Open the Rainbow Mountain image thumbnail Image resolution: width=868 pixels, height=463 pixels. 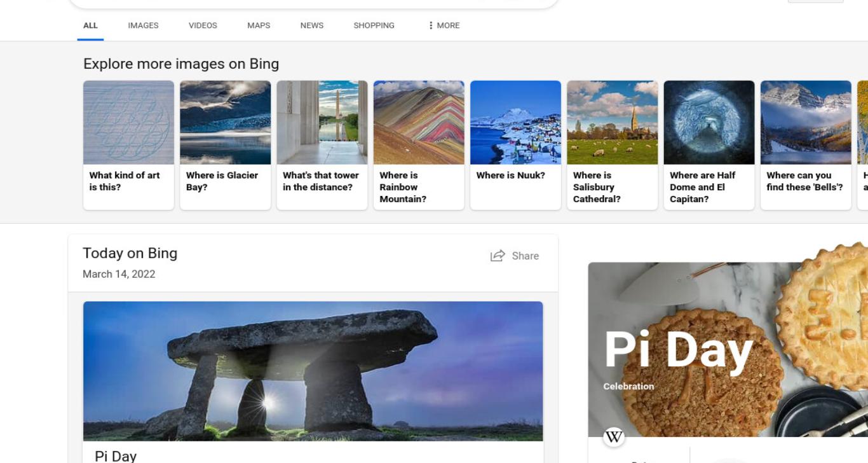click(419, 122)
